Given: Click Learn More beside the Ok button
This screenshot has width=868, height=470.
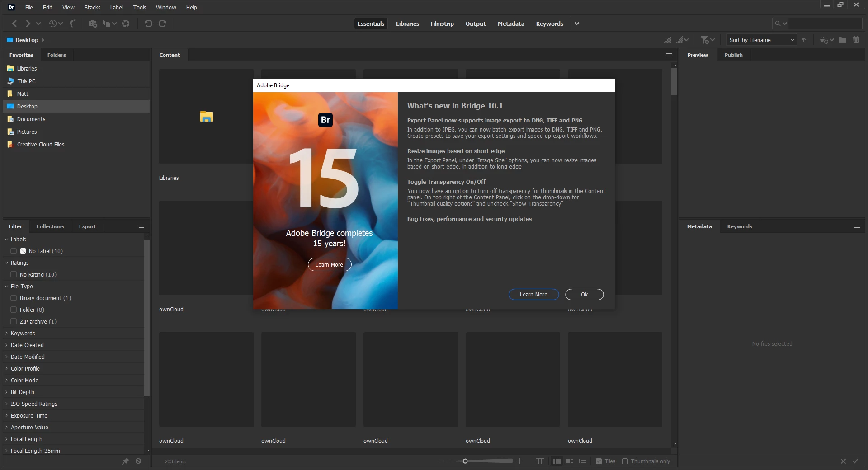Looking at the screenshot, I should click(x=533, y=294).
